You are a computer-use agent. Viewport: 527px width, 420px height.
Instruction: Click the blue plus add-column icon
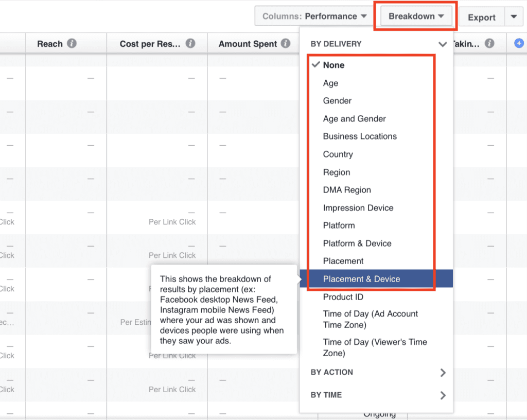click(519, 43)
